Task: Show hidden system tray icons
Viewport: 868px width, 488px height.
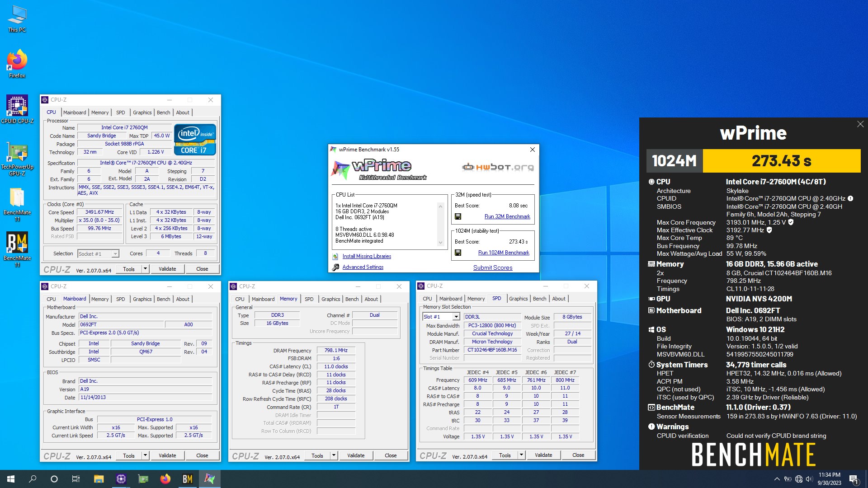Action: [x=777, y=479]
